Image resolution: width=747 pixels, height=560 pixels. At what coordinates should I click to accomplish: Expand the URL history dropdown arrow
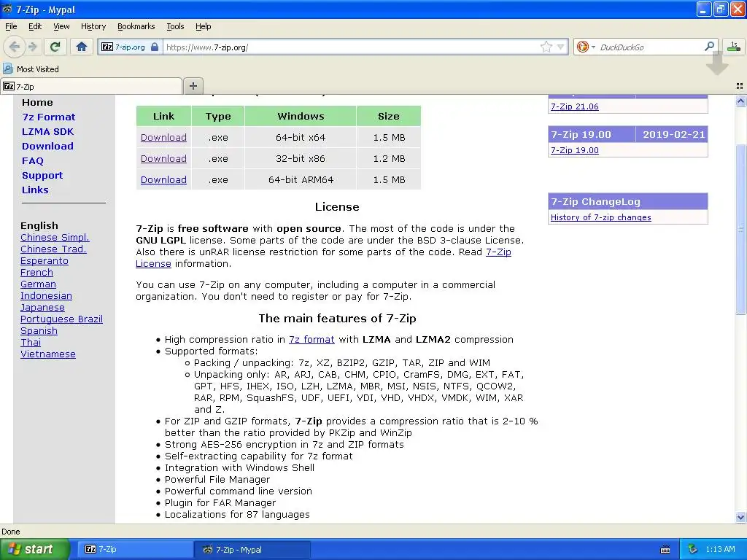561,47
